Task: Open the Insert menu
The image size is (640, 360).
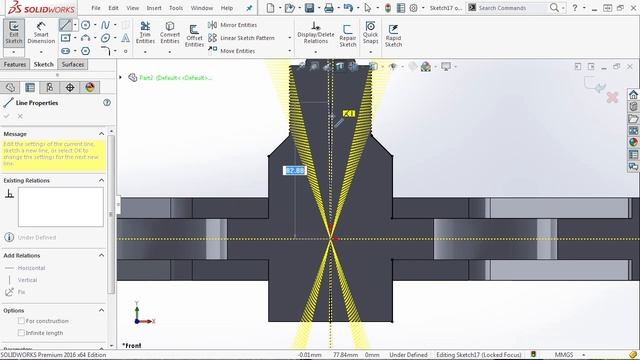Action: (x=154, y=8)
